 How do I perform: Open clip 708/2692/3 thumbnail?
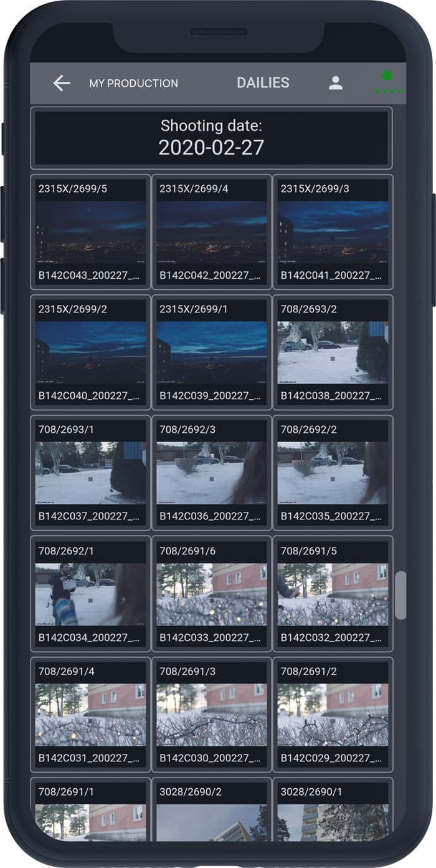coord(211,473)
